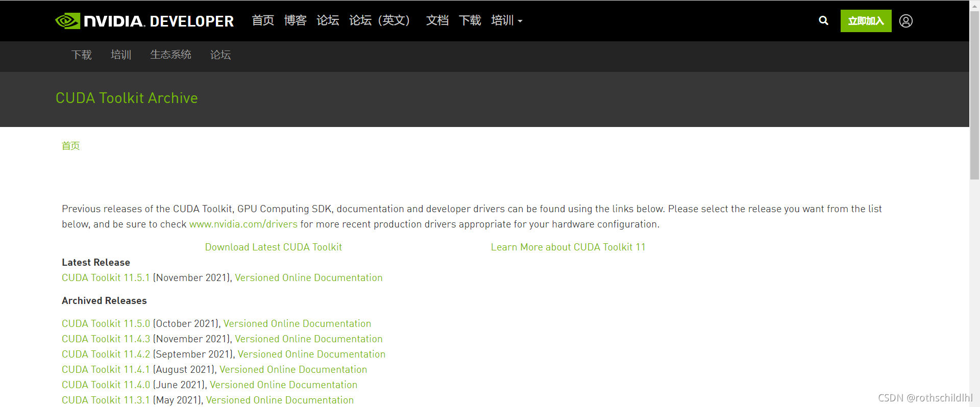Open 论坛（英文）in the top navigation
The height and width of the screenshot is (407, 980).
click(381, 20)
